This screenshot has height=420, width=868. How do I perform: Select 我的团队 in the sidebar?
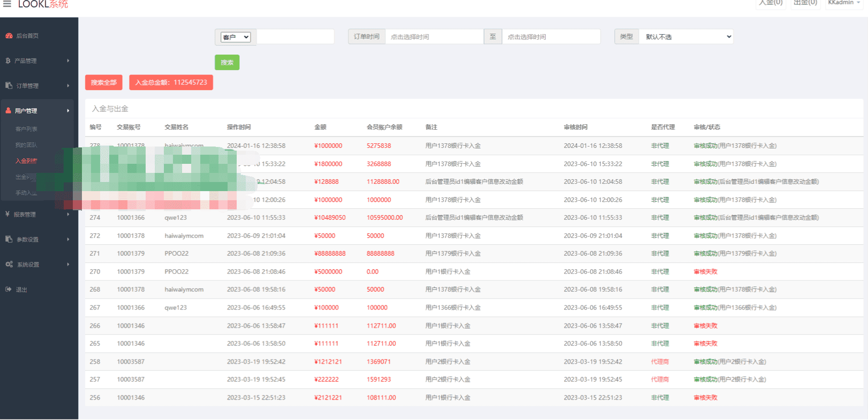(x=26, y=145)
